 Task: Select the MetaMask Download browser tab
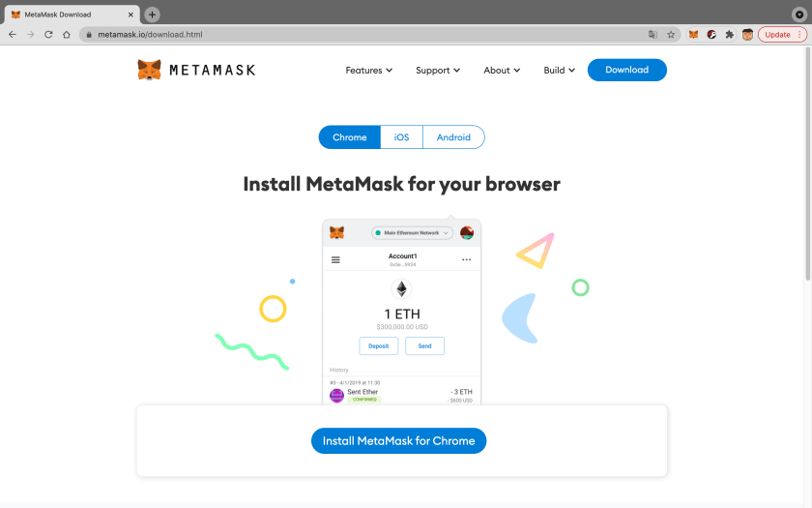click(x=68, y=15)
